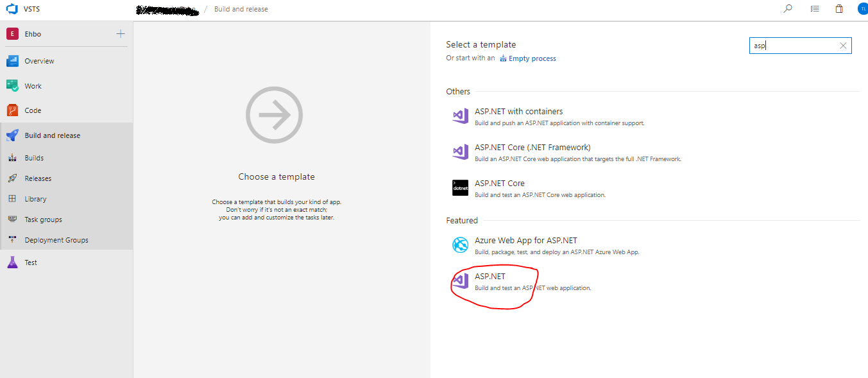This screenshot has height=378, width=868.
Task: Open the Overview menu item
Action: pos(39,61)
